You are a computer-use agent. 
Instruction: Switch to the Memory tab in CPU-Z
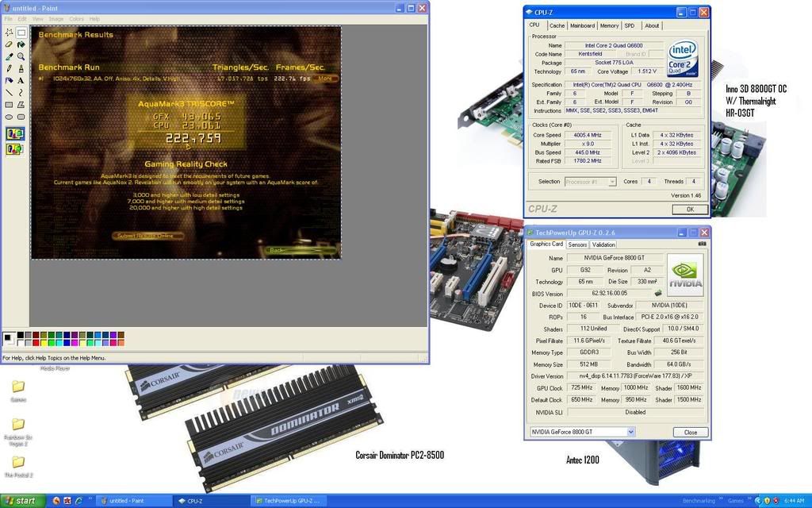click(609, 25)
